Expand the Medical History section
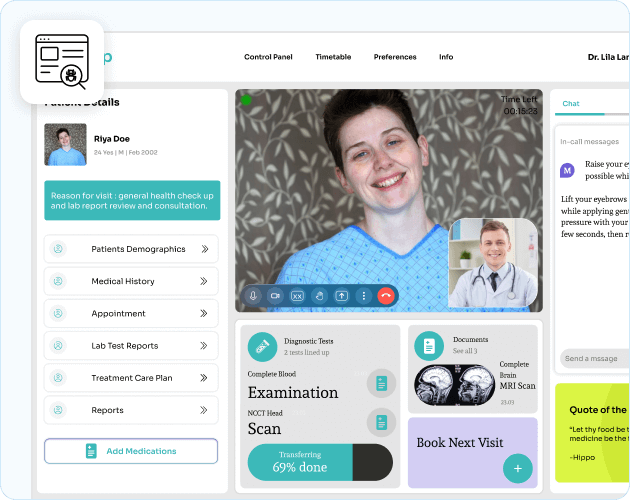Image resolution: width=630 pixels, height=500 pixels. 131,281
